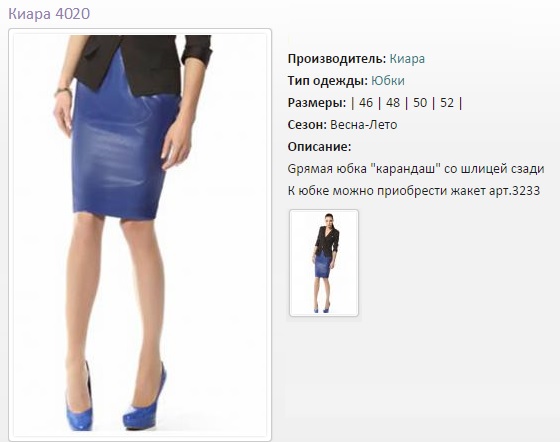Image resolution: width=560 pixels, height=442 pixels.
Task: Click the "Производитель:" label
Action: tap(337, 59)
